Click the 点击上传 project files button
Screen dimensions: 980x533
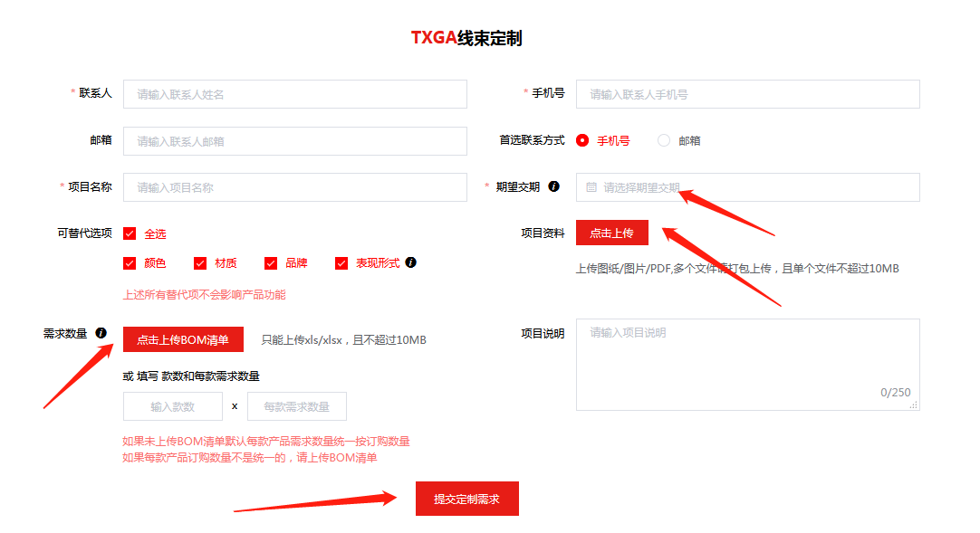tap(612, 233)
